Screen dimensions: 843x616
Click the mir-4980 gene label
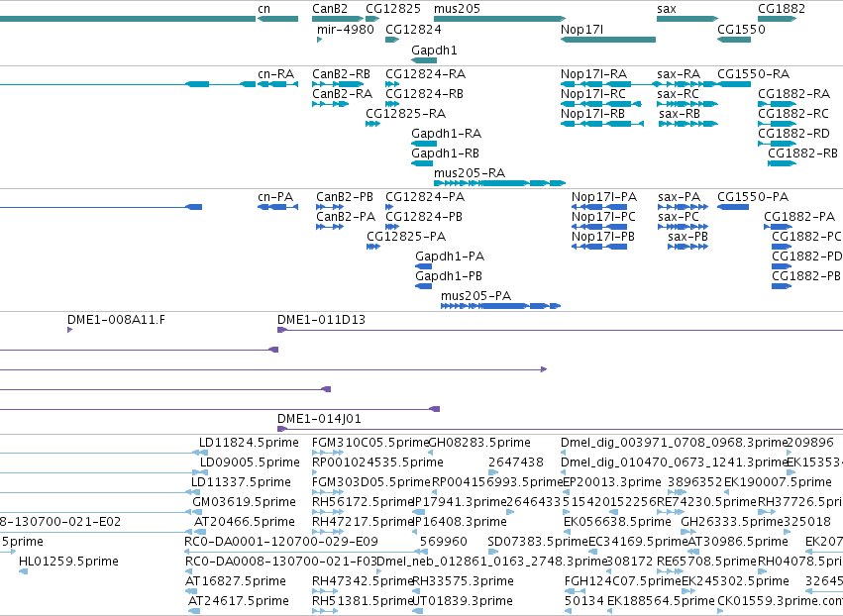click(345, 29)
